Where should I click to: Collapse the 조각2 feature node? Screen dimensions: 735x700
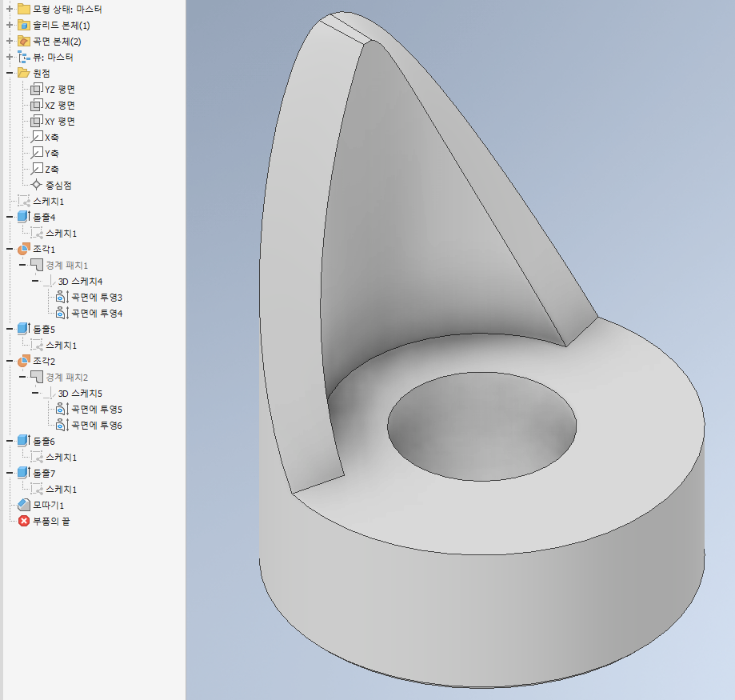coord(10,361)
